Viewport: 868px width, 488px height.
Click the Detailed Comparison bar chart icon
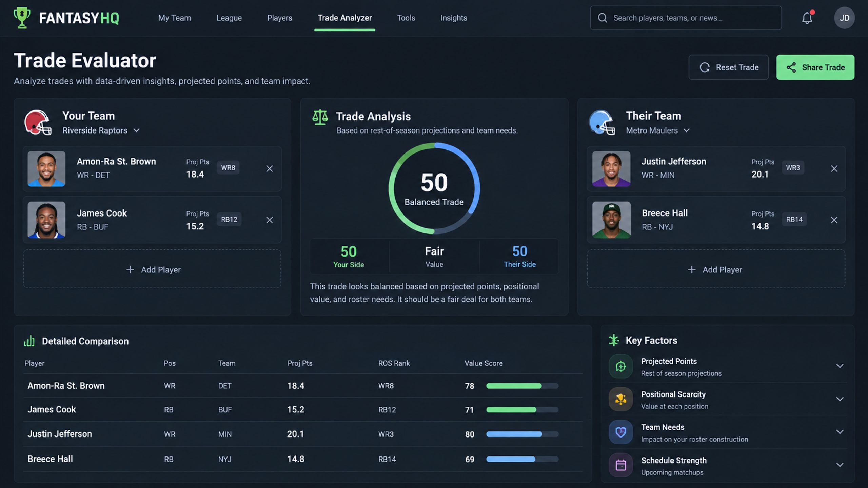click(x=29, y=341)
